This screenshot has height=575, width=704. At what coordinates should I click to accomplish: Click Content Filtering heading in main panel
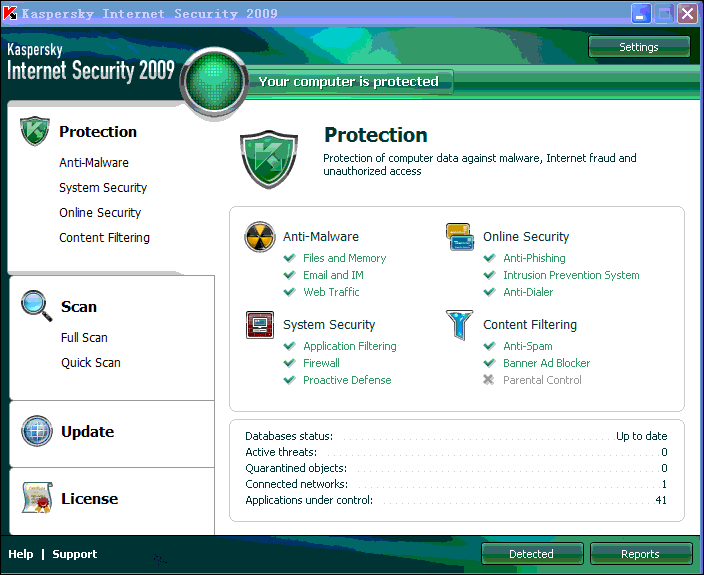[x=530, y=325]
